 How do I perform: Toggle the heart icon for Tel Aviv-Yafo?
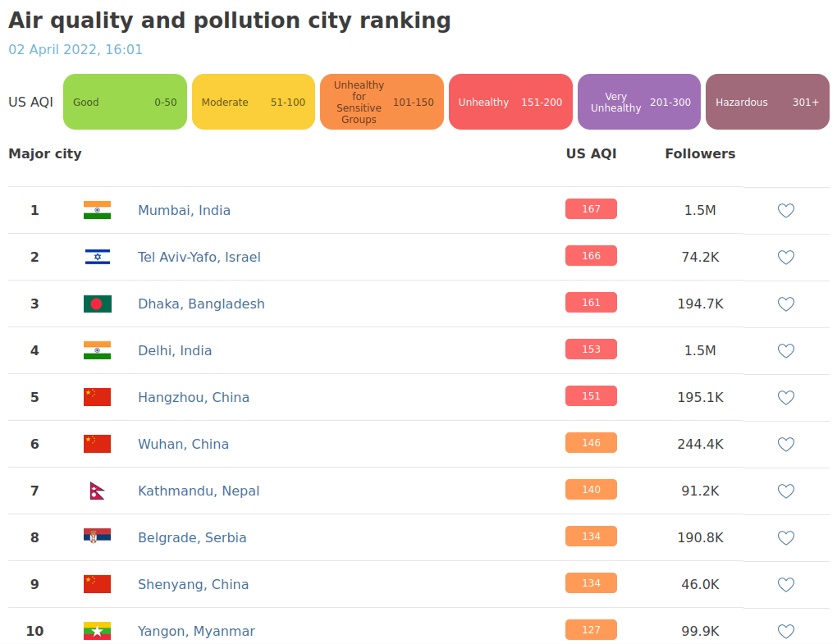coord(785,258)
